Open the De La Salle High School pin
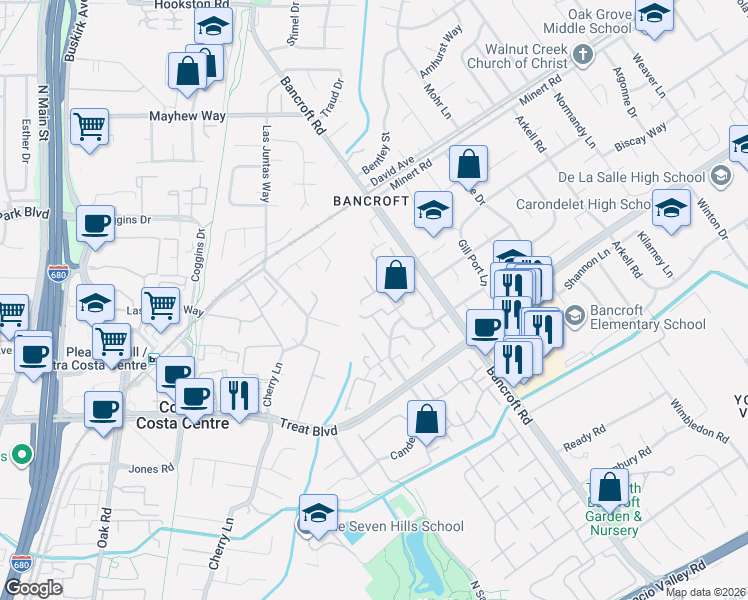This screenshot has width=748, height=600. pyautogui.click(x=721, y=177)
